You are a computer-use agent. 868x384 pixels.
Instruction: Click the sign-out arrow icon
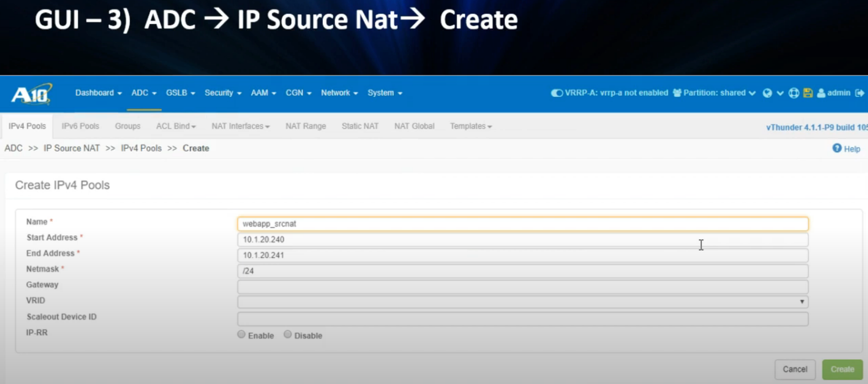point(860,93)
